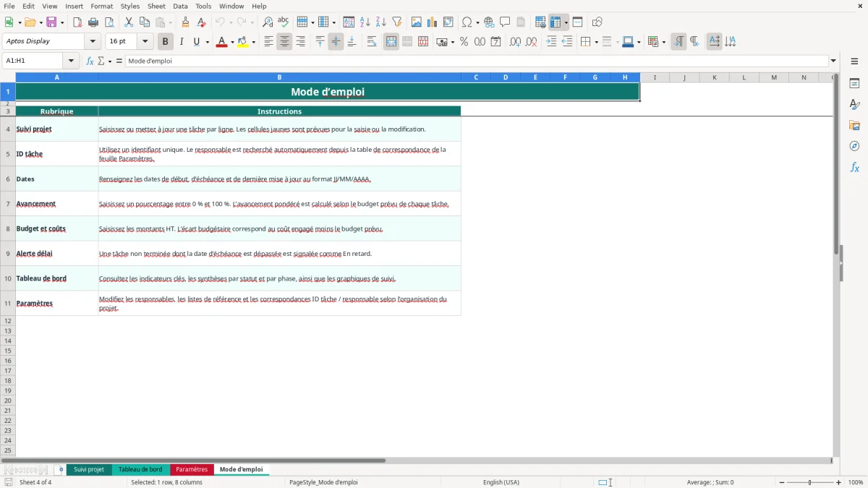
Task: Open the Data menu
Action: click(x=180, y=6)
